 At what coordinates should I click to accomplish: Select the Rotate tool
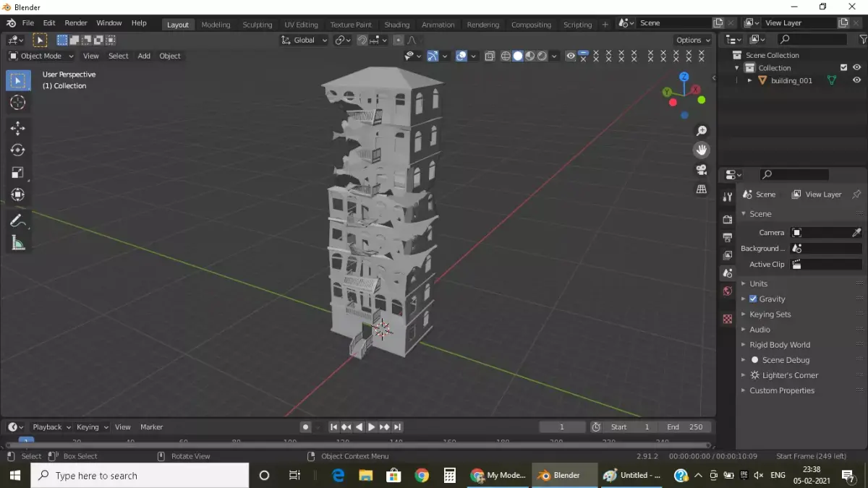pyautogui.click(x=18, y=150)
